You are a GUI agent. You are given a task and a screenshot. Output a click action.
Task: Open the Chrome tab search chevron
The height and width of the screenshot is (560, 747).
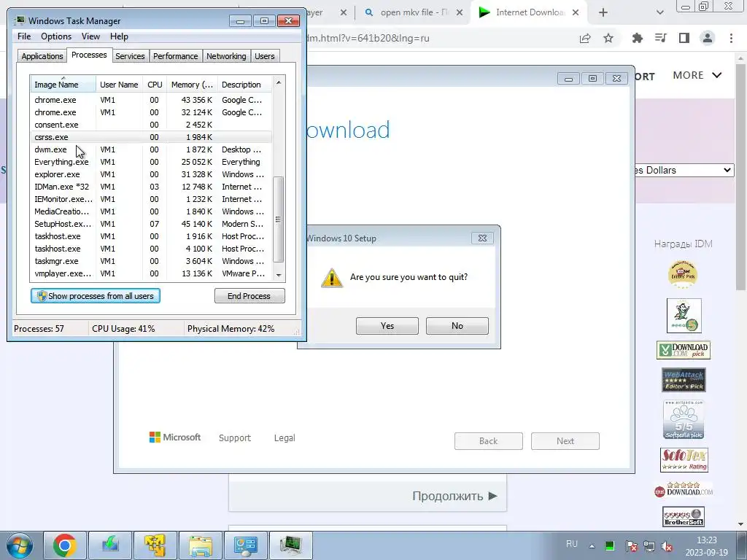point(659,12)
